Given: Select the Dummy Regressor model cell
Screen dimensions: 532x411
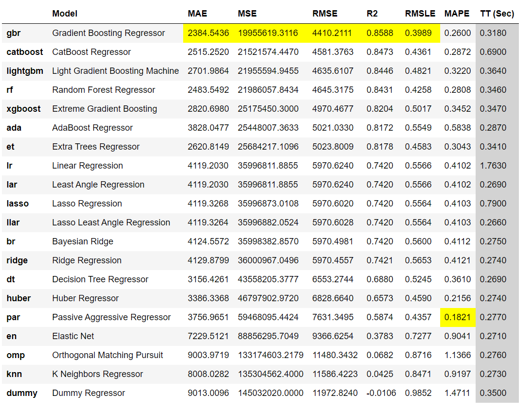Looking at the screenshot, I should (88, 393).
